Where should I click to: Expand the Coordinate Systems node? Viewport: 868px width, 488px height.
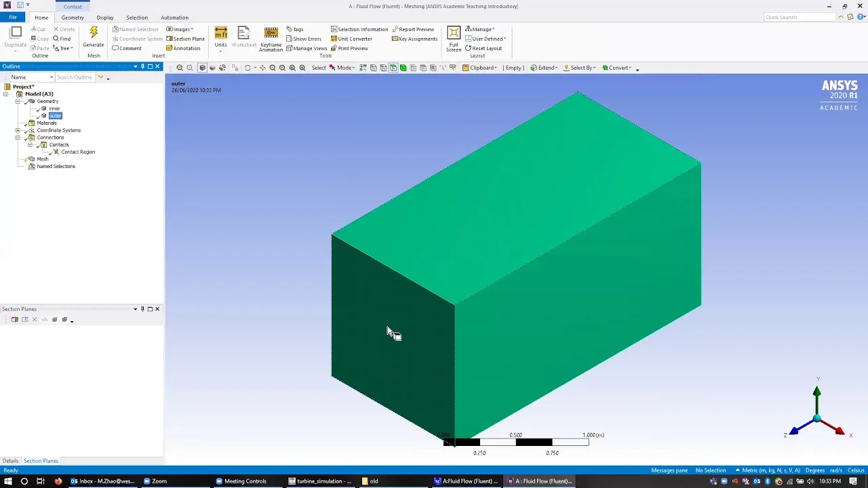coord(18,130)
